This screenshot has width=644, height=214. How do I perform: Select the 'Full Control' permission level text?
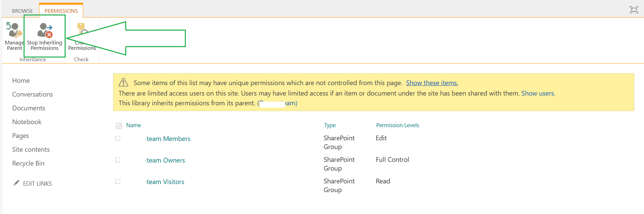click(393, 159)
